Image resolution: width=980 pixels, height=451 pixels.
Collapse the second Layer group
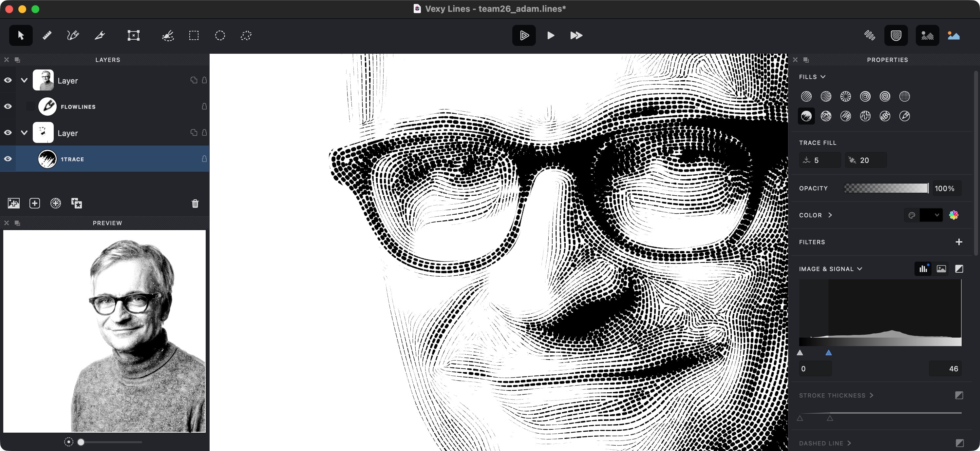tap(24, 132)
